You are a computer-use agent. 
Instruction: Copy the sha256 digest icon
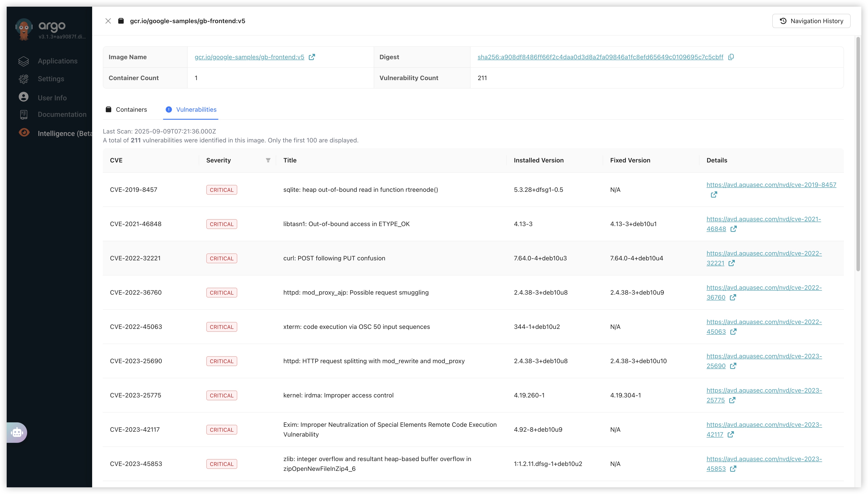coord(731,57)
